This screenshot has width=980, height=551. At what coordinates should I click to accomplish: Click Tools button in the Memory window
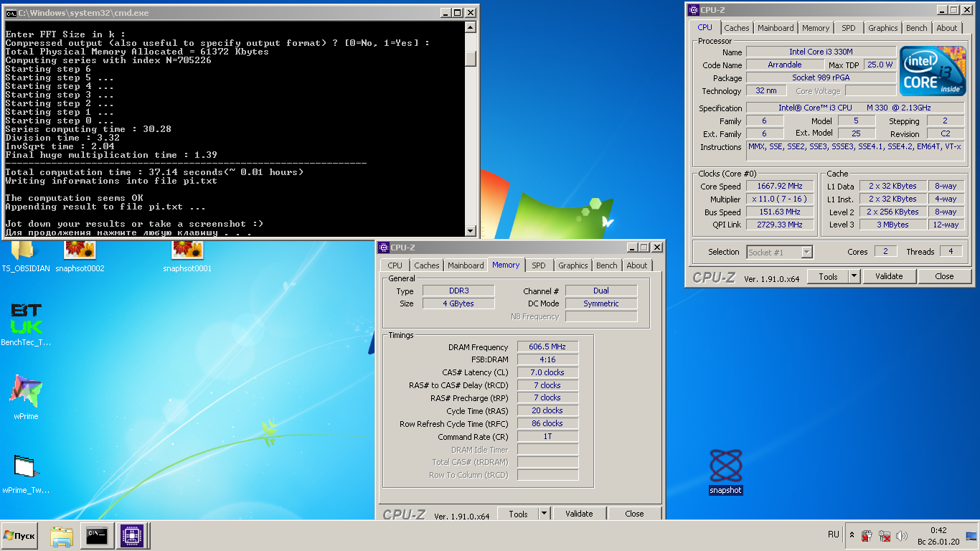tap(518, 514)
